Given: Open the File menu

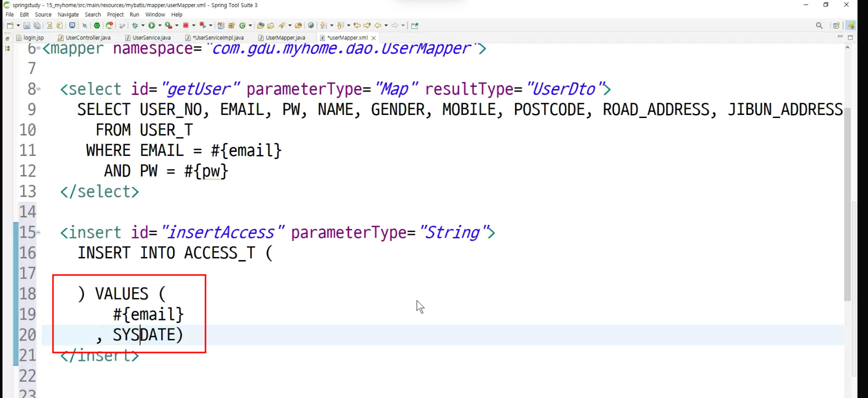Looking at the screenshot, I should pyautogui.click(x=9, y=14).
